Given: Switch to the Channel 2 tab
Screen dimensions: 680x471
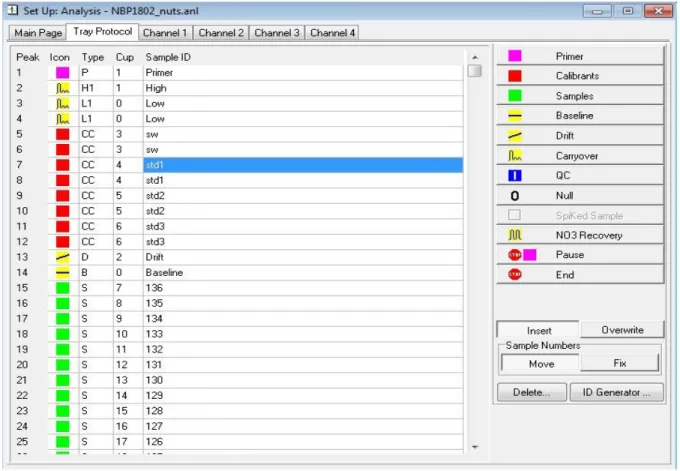Looking at the screenshot, I should coord(221,33).
